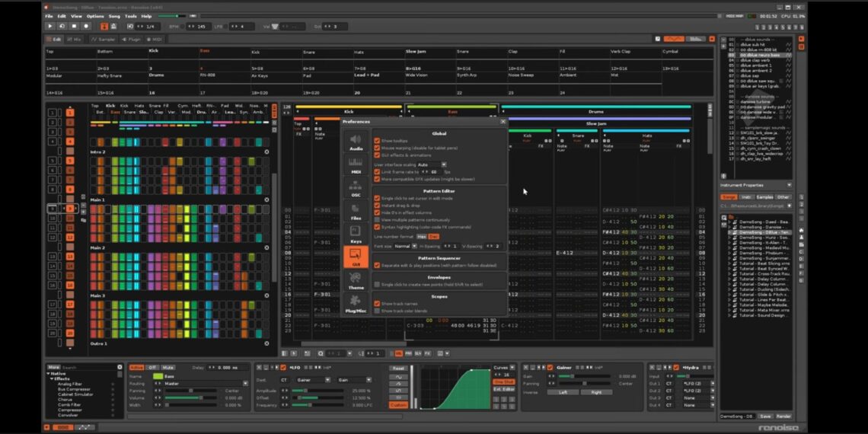Select the Plug/Misc preferences icon

(356, 304)
